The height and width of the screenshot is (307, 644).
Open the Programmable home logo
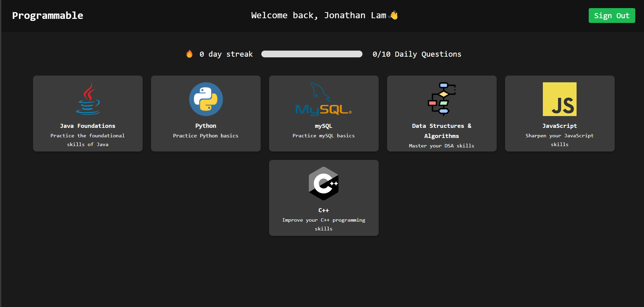[x=48, y=16]
